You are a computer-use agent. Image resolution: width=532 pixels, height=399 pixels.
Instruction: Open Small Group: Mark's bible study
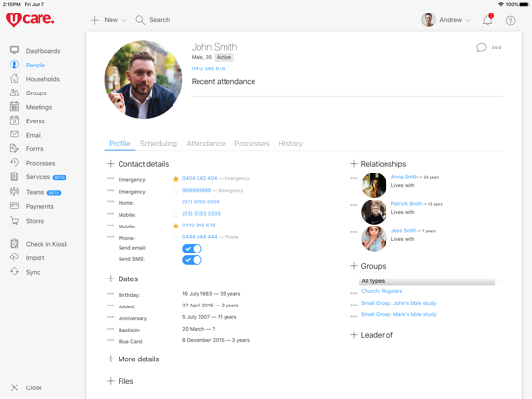coord(399,314)
